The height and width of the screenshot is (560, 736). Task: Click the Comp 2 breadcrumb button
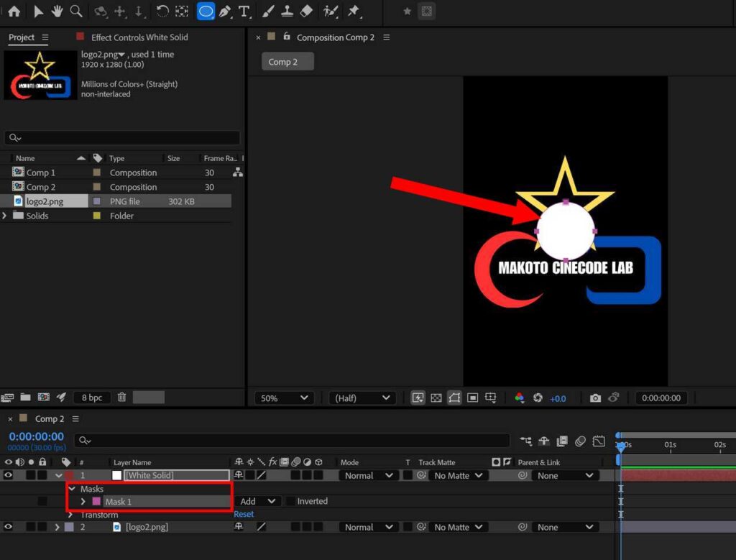[x=287, y=62]
